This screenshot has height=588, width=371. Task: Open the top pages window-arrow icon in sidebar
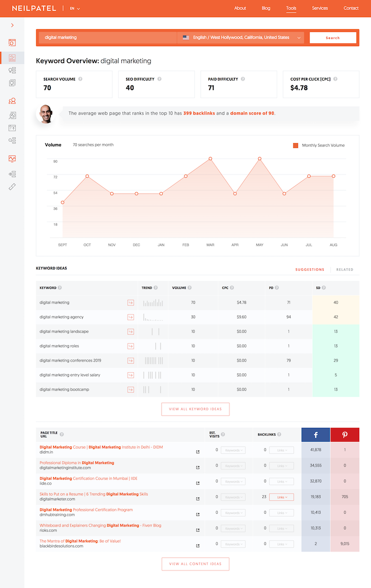pyautogui.click(x=12, y=128)
